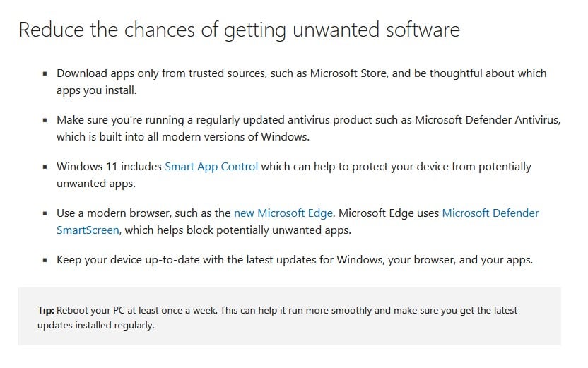The width and height of the screenshot is (588, 368).
Task: Click the bold 'Tip:' label
Action: point(45,311)
